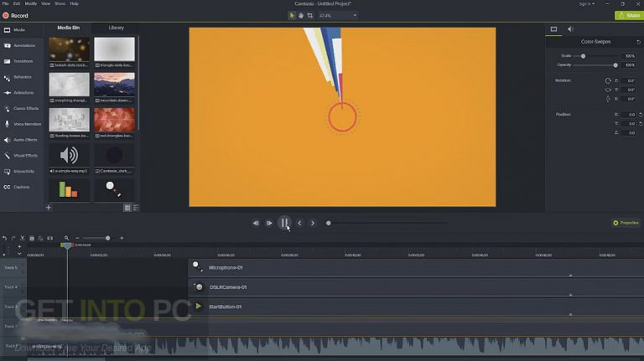Open the Audio Effects panel
Image resolution: width=644 pixels, height=361 pixels.
[x=21, y=140]
